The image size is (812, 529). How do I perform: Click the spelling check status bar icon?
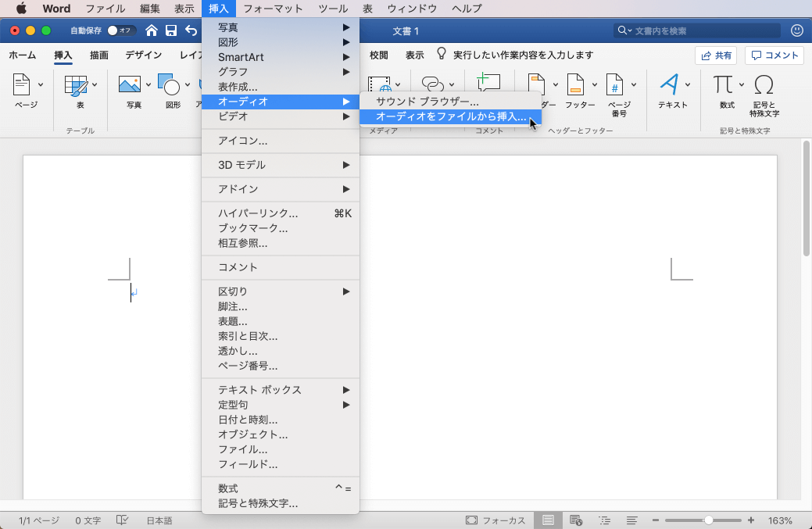tap(122, 520)
